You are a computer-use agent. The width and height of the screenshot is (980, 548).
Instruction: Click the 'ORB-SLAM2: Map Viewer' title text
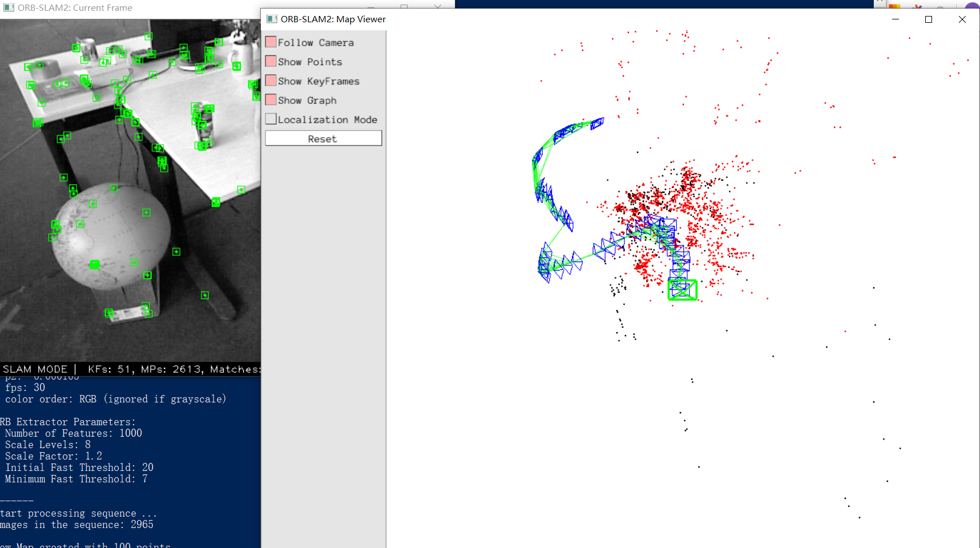tap(333, 19)
